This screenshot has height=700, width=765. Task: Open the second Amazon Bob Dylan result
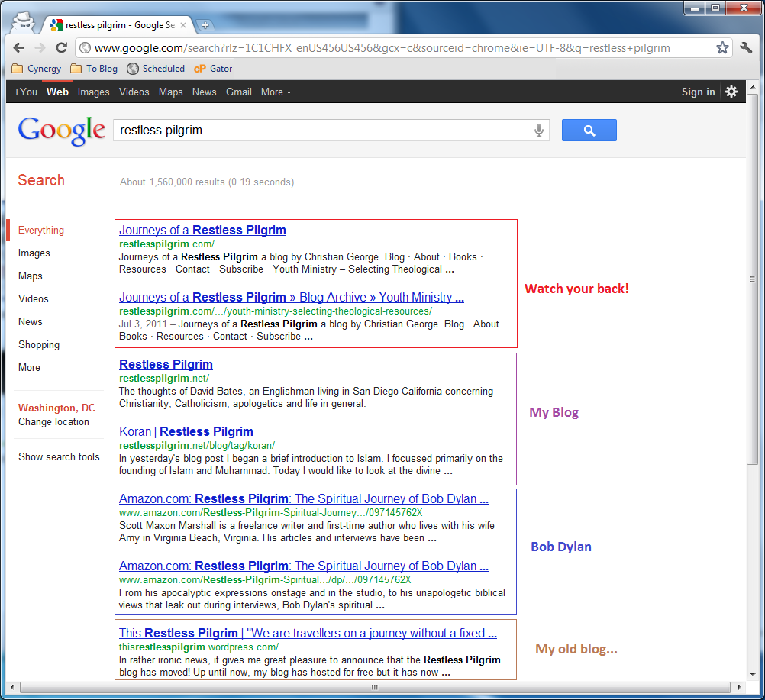(303, 566)
